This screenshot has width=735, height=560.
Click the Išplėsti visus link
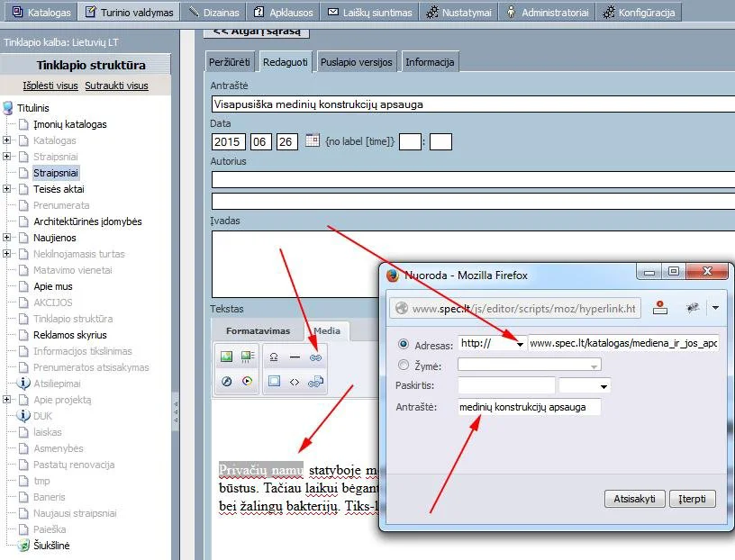pos(50,86)
